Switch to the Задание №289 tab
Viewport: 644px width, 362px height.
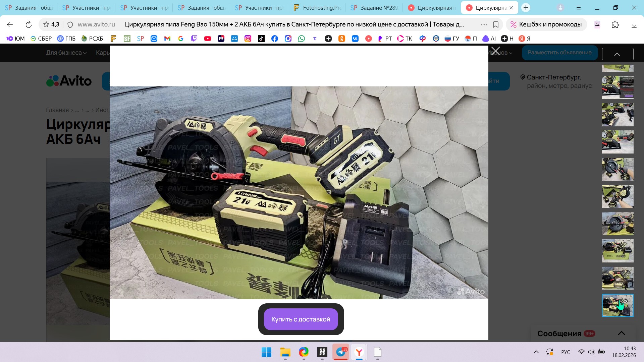click(375, 8)
